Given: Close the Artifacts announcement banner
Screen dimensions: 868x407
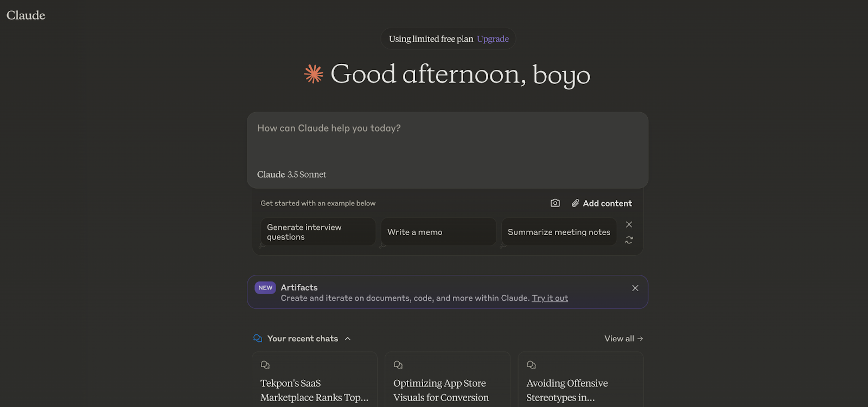Looking at the screenshot, I should (x=635, y=288).
